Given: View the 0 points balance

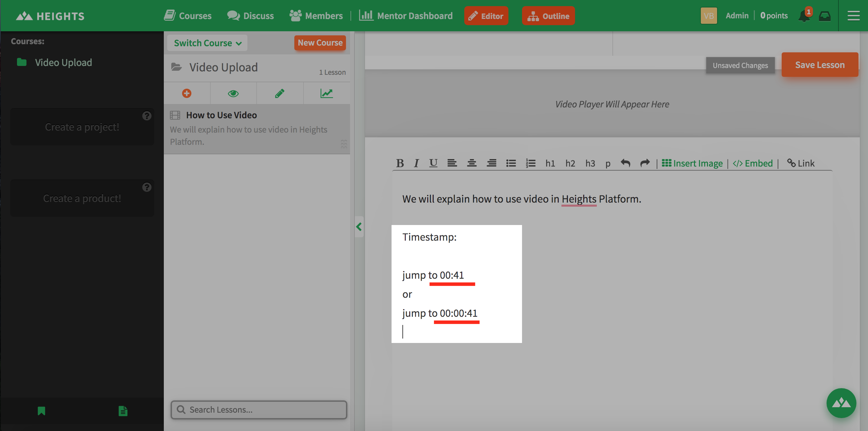Looking at the screenshot, I should (774, 16).
